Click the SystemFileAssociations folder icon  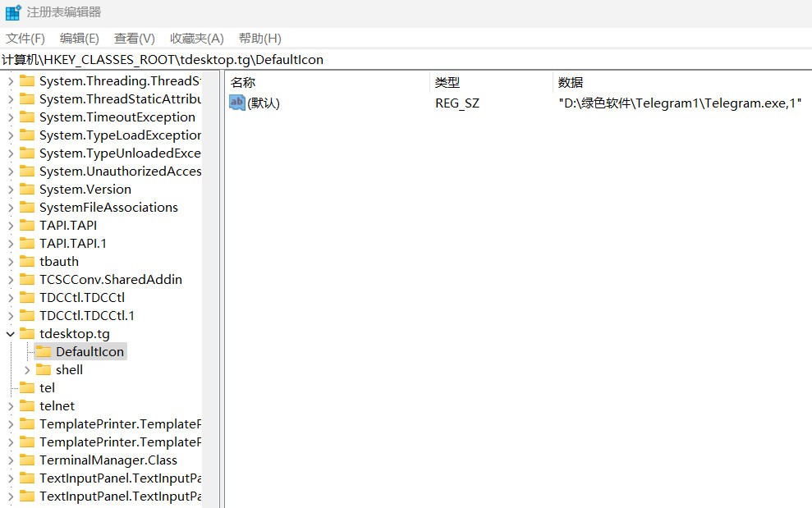point(27,207)
